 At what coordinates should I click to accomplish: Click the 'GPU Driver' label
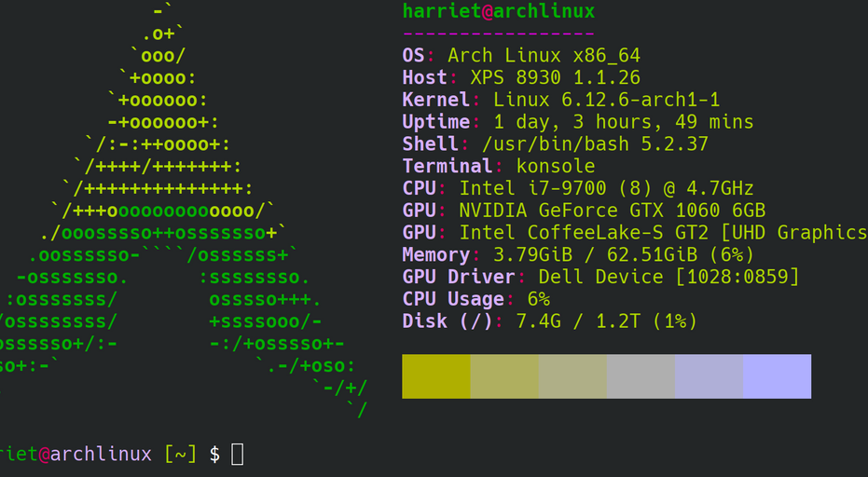459,277
